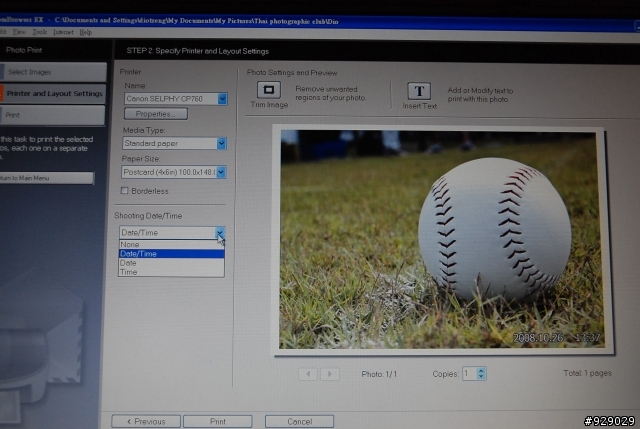
Task: Open the Media Type dropdown
Action: pyautogui.click(x=222, y=143)
